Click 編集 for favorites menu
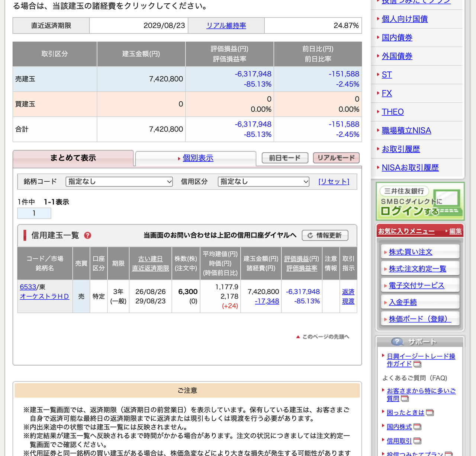The width and height of the screenshot is (476, 456). tap(456, 231)
